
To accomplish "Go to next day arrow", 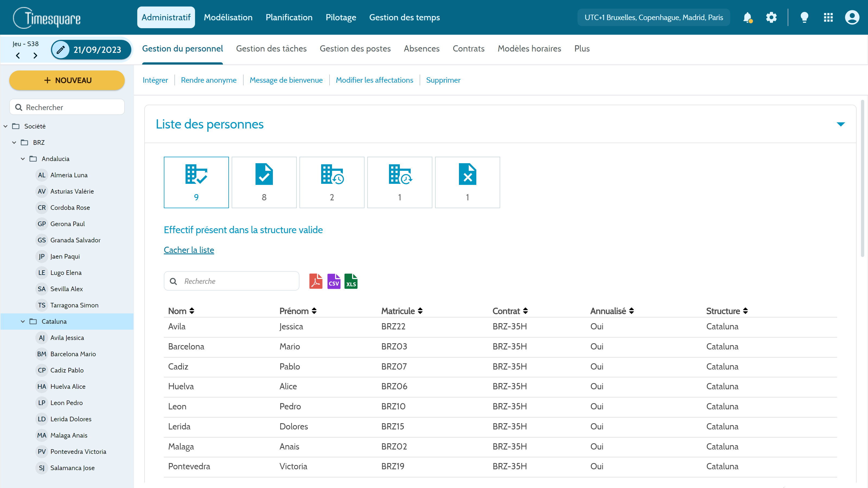I will click(35, 56).
